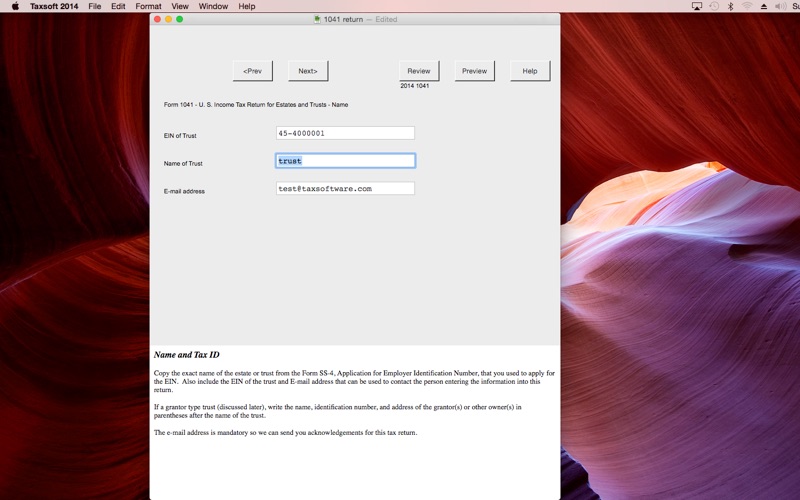Zoom the 1041 return window with green button

click(x=180, y=19)
